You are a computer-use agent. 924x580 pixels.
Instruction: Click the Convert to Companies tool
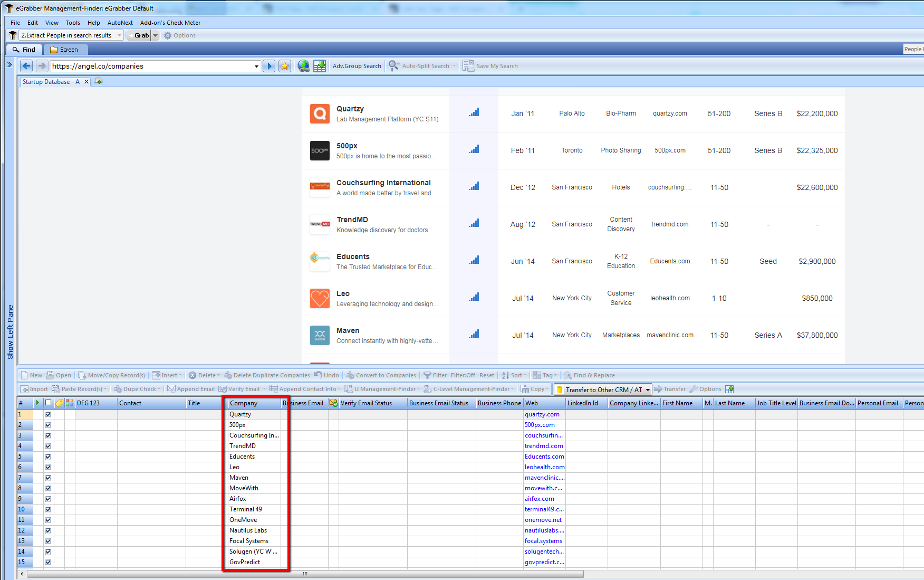click(x=381, y=375)
